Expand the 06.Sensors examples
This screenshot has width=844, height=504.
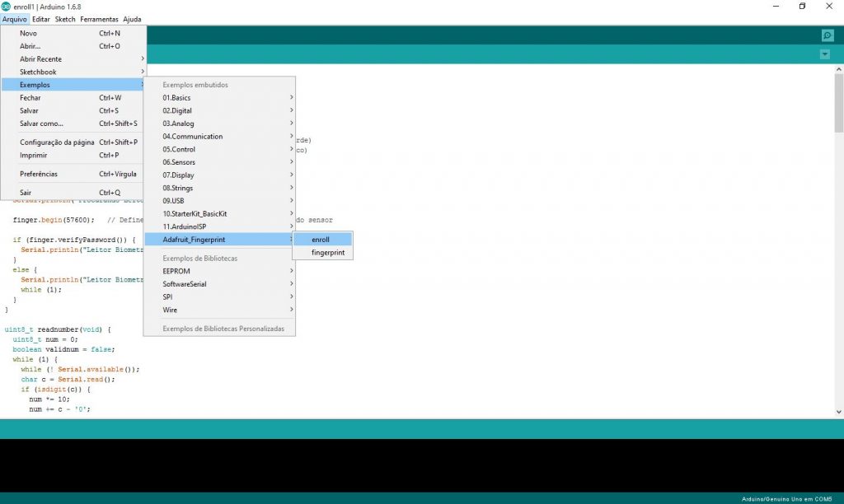[x=219, y=162]
